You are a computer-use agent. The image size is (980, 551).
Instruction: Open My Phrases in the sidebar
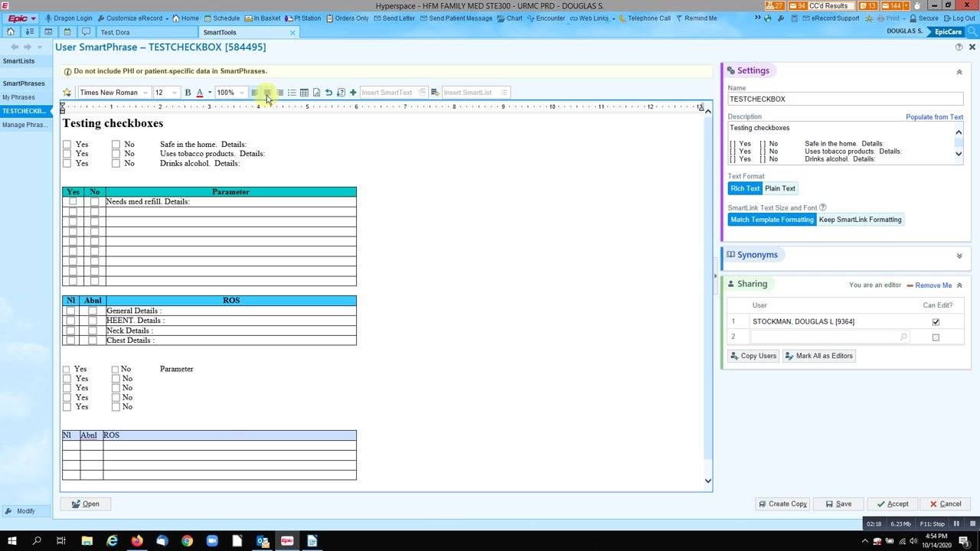pyautogui.click(x=18, y=98)
